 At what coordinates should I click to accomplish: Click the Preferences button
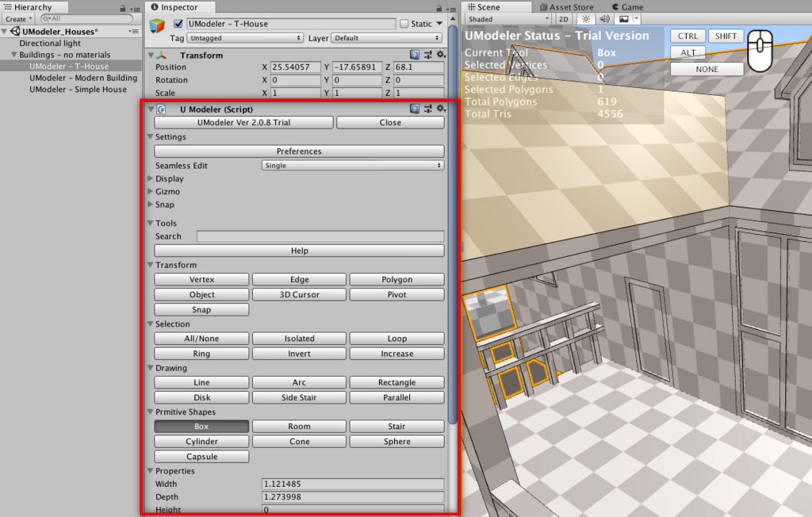pyautogui.click(x=299, y=151)
